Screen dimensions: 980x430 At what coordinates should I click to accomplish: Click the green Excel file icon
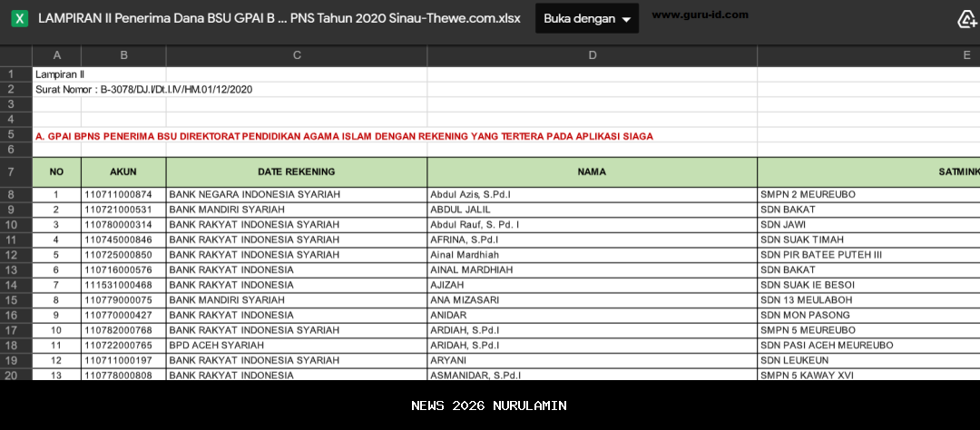pos(20,19)
